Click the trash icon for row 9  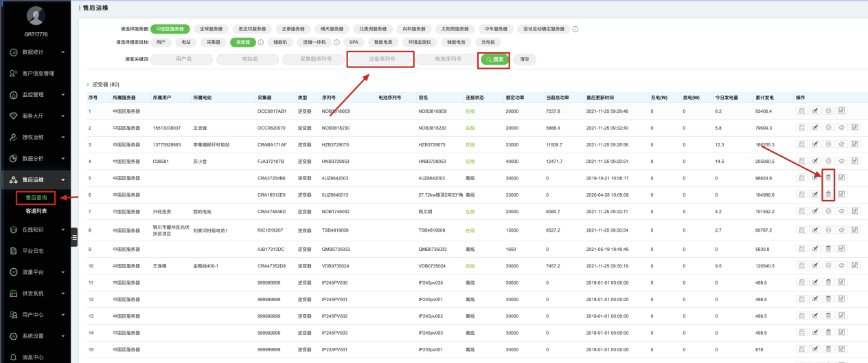tap(828, 248)
